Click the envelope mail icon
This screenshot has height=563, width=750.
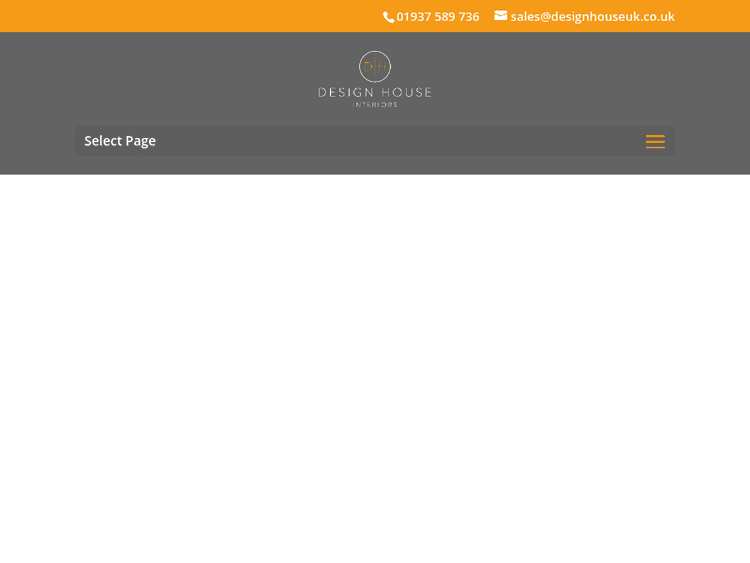[x=501, y=16]
